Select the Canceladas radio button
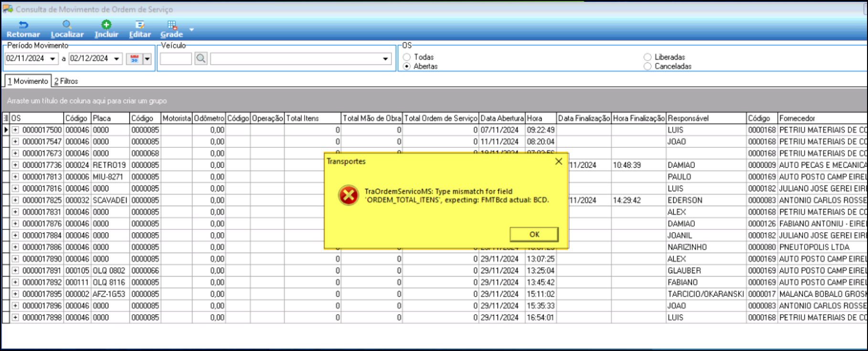Screen dimensions: 868x351 [647, 66]
